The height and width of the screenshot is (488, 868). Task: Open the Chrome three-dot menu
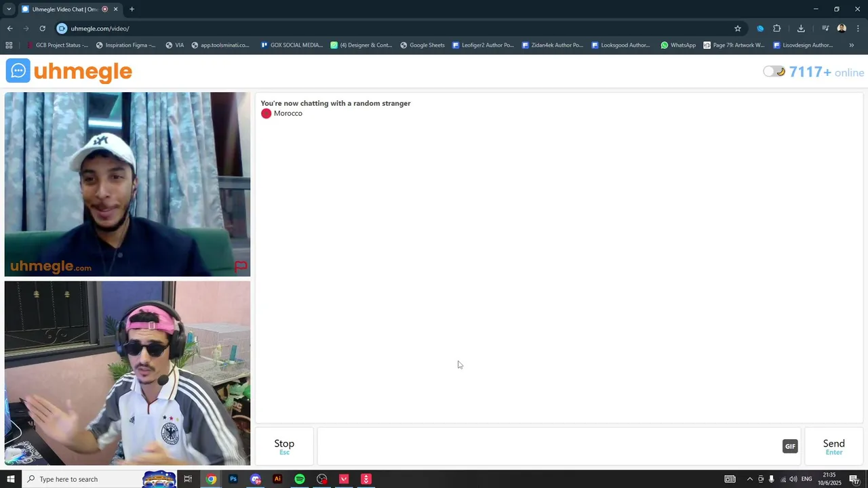[859, 28]
